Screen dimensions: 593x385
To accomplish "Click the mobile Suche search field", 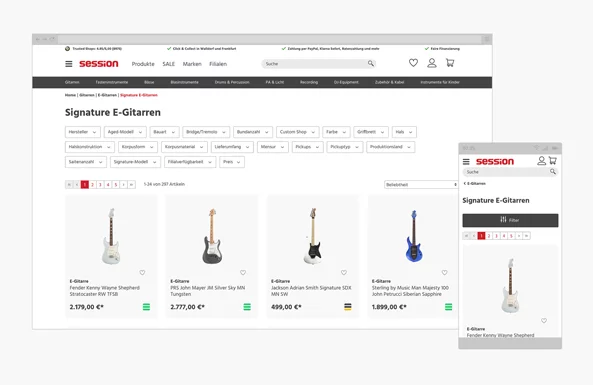I will (510, 172).
